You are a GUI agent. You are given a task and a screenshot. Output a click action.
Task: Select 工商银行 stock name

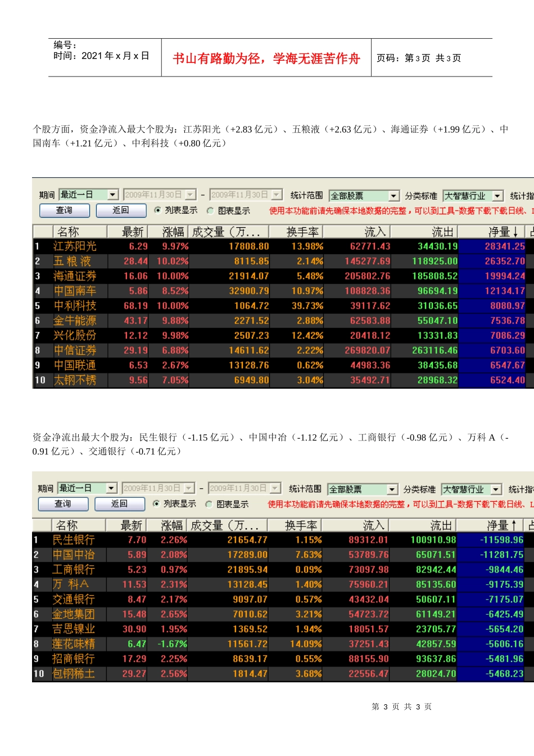(73, 570)
